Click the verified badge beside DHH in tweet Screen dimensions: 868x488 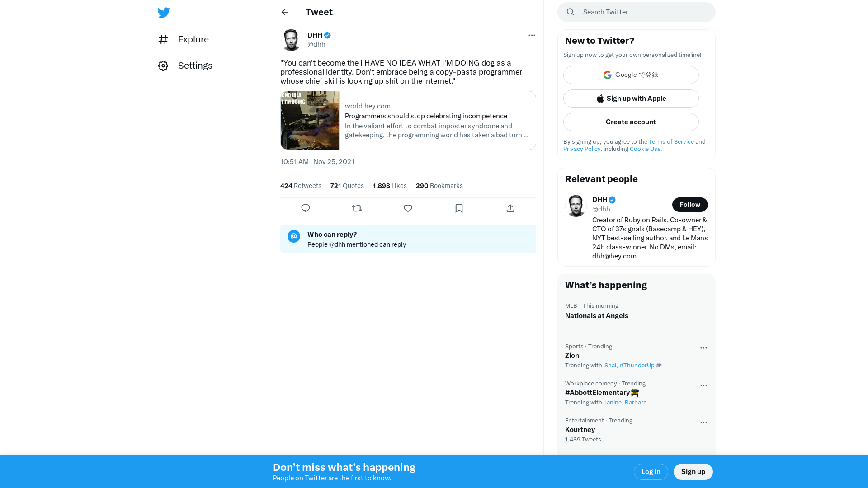[327, 35]
